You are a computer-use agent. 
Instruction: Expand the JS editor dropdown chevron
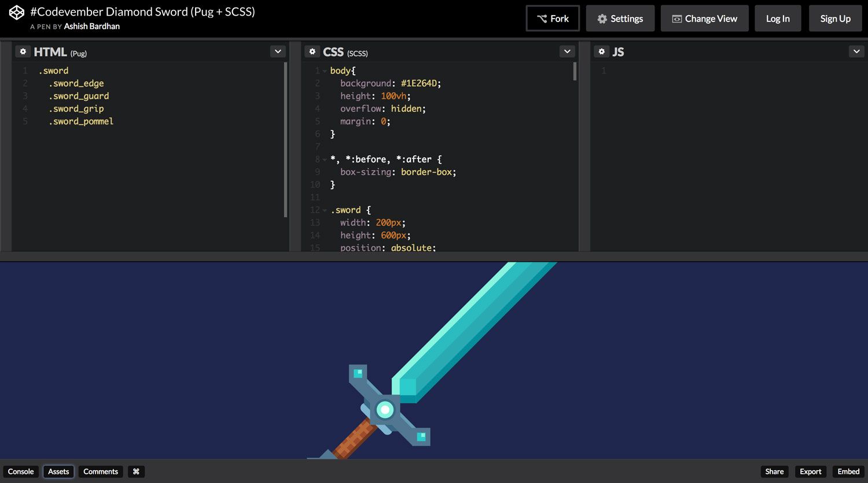pyautogui.click(x=856, y=52)
